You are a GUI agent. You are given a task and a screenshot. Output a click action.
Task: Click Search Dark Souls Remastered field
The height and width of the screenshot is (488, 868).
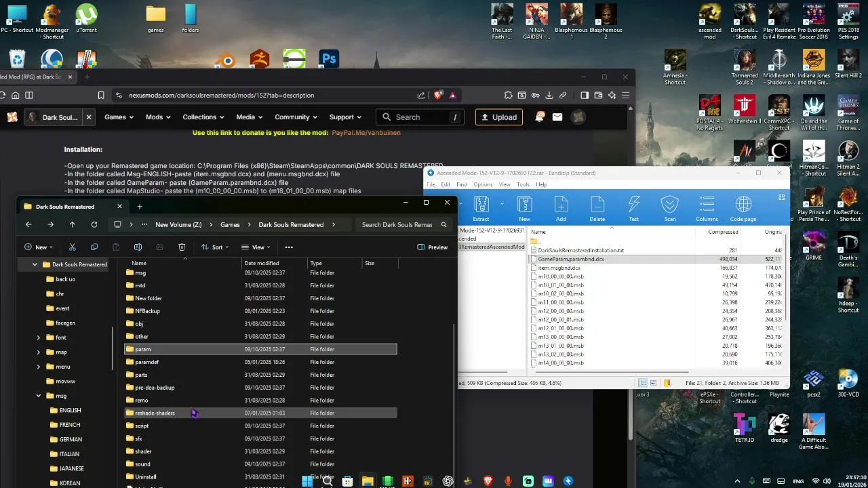point(404,224)
